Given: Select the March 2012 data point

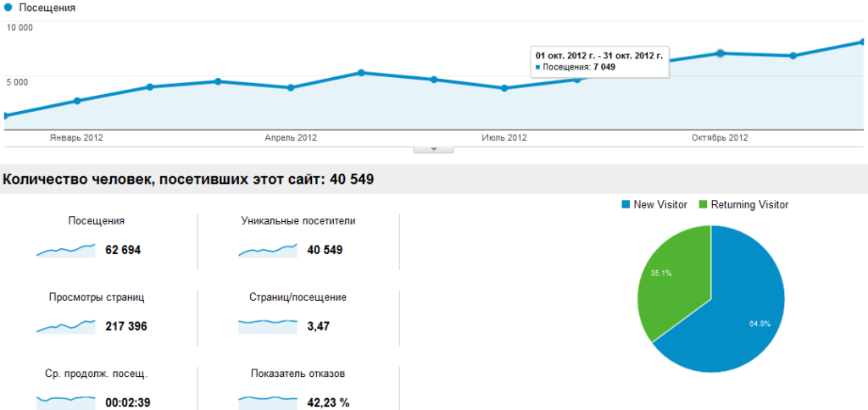Looking at the screenshot, I should (218, 81).
